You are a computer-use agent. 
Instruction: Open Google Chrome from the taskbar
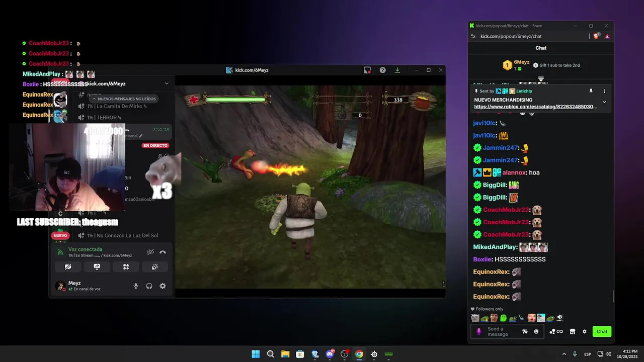tap(359, 354)
